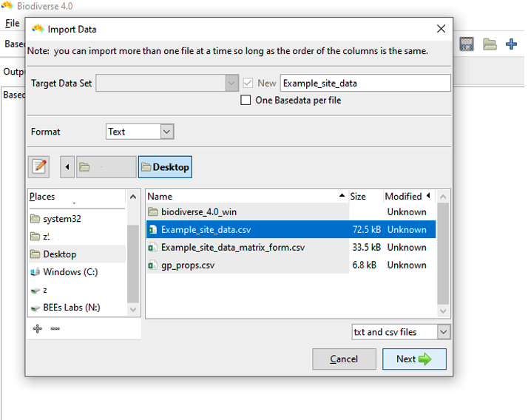Sort file list by Size column

[366, 196]
